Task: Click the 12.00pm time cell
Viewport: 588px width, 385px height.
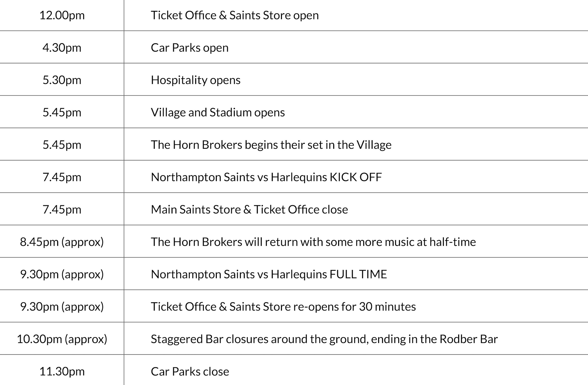Action: [62, 15]
